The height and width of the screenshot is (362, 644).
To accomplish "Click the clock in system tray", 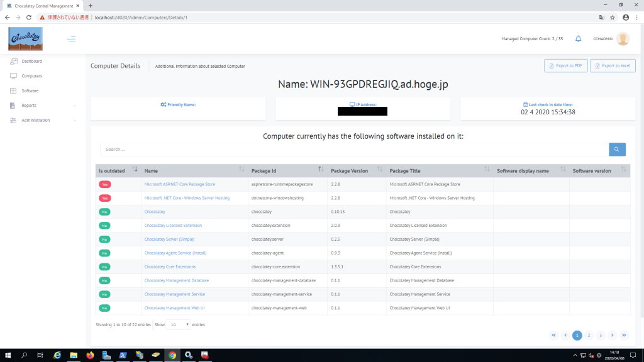I will 614,355.
